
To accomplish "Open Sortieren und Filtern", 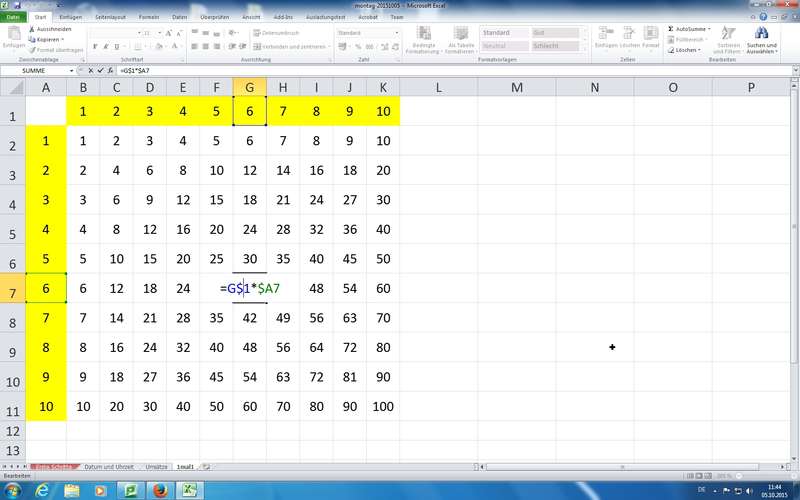I will click(728, 40).
